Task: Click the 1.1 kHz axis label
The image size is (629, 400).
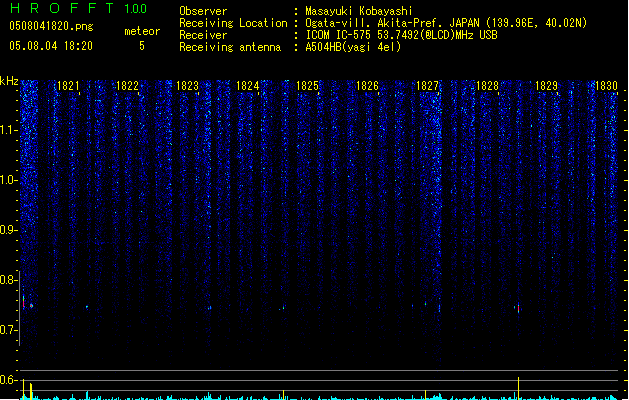Action: 9,130
